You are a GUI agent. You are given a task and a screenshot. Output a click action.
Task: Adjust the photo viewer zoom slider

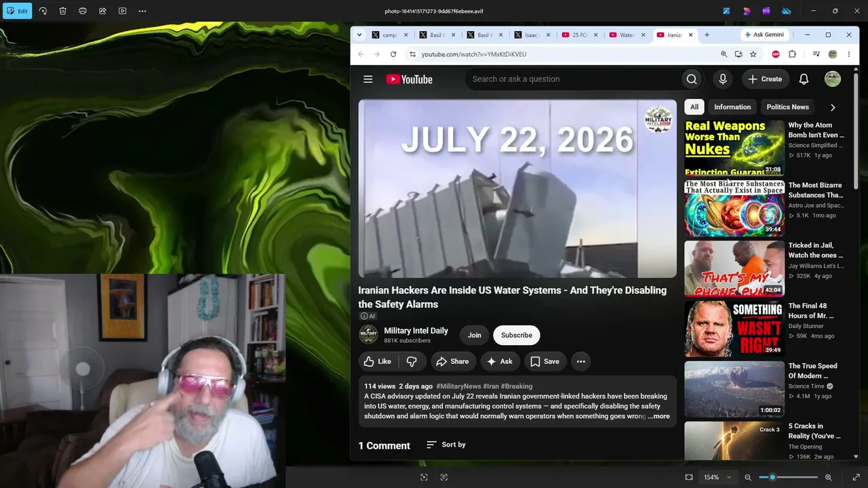[788, 477]
